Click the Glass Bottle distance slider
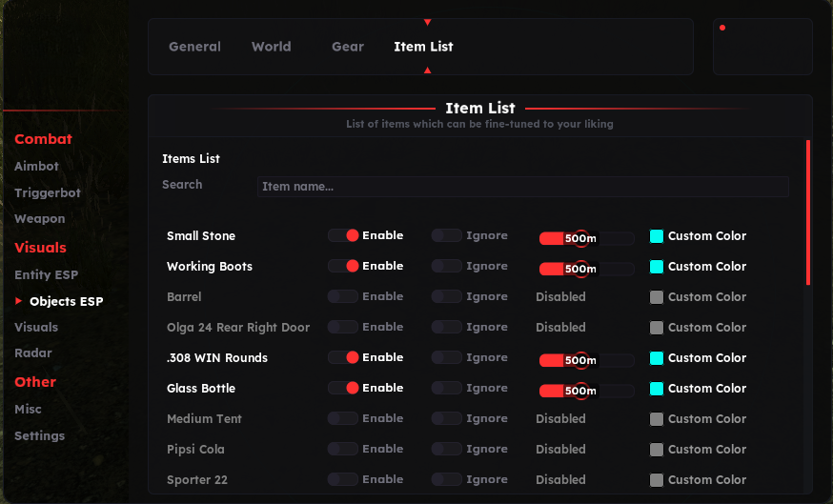Viewport: 833px width, 504px height. [585, 390]
